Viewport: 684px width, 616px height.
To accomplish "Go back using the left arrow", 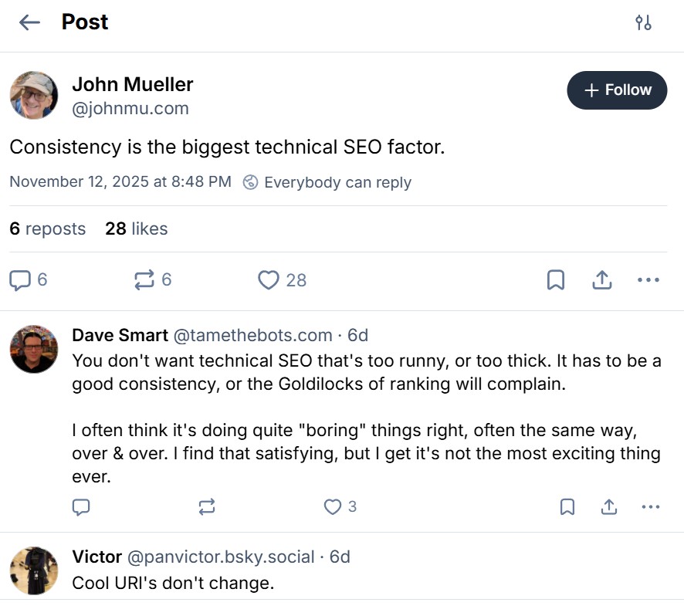I will coord(29,22).
